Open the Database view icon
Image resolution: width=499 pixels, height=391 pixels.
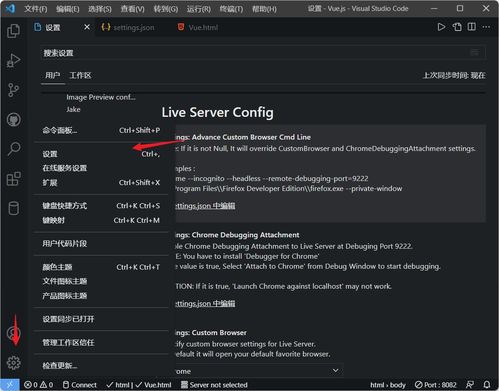coord(13,208)
